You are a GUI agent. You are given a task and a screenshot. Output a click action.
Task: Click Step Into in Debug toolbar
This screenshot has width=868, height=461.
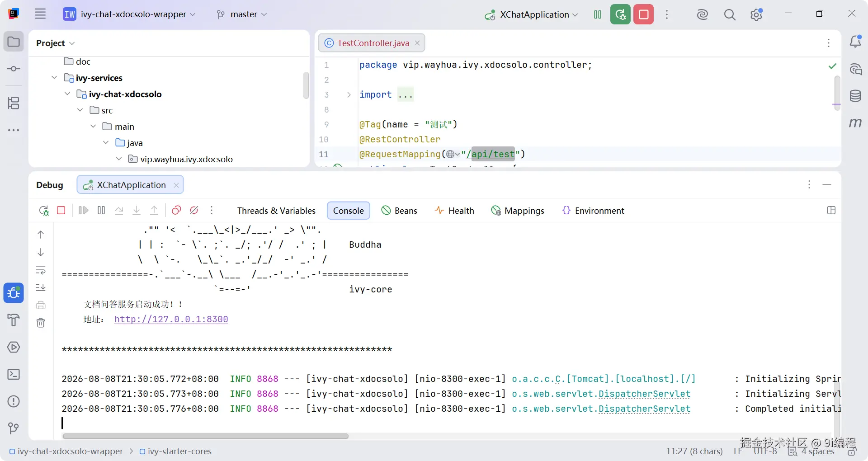137,210
